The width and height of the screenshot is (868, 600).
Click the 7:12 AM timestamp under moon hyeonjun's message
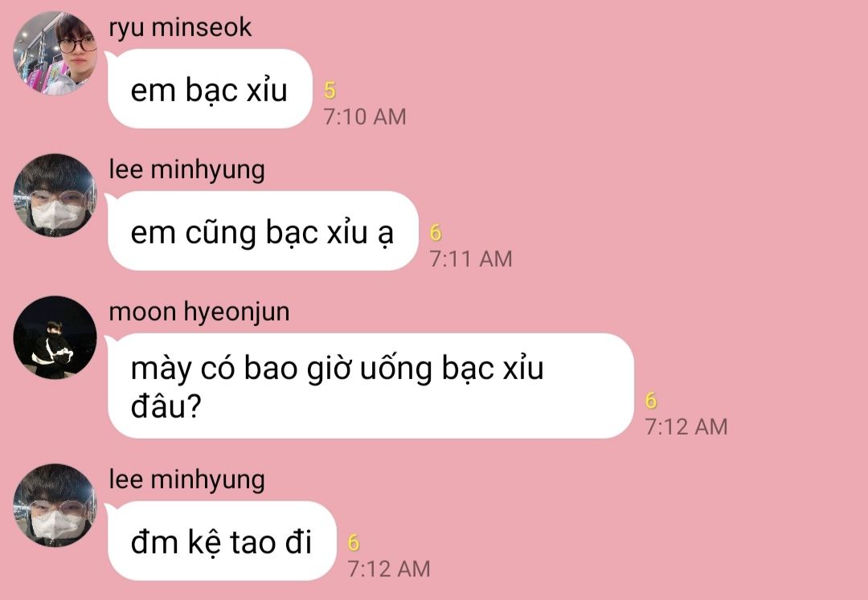pos(686,427)
